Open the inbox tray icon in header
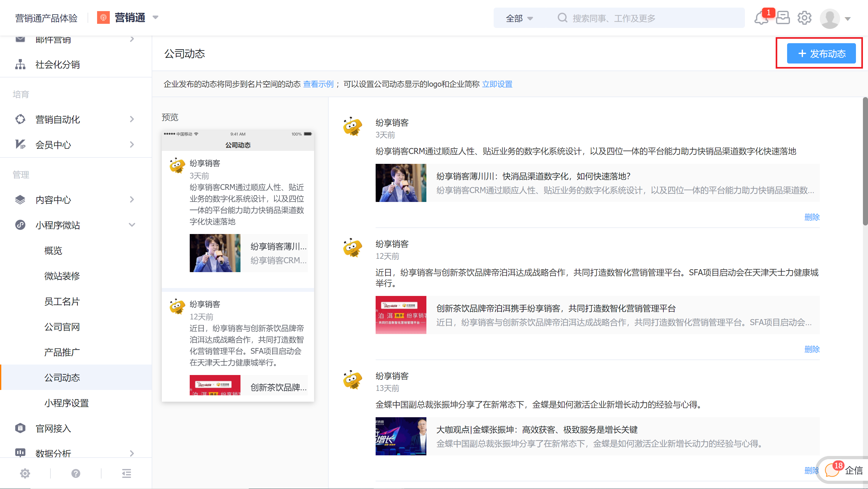The height and width of the screenshot is (489, 868). pos(782,18)
